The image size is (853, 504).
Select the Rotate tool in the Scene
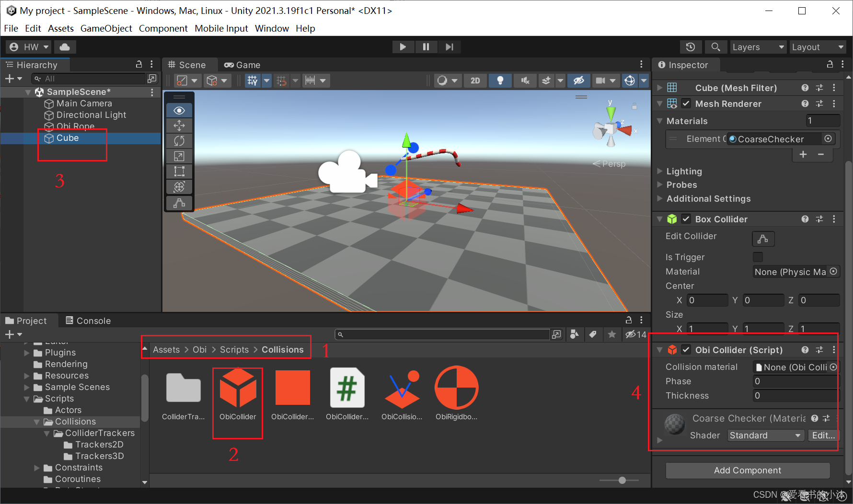click(x=179, y=141)
